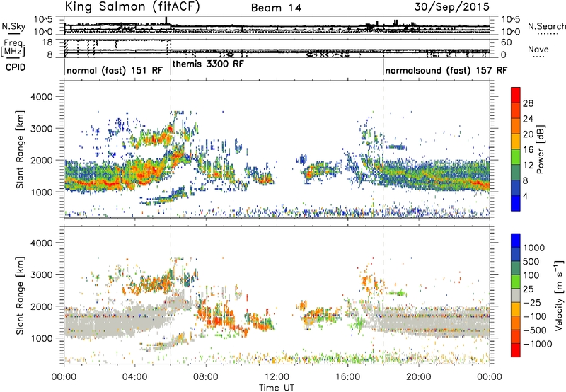Select the normal (fast) 151 RF mode label
Image resolution: width=566 pixels, height=392 pixels.
pos(115,70)
